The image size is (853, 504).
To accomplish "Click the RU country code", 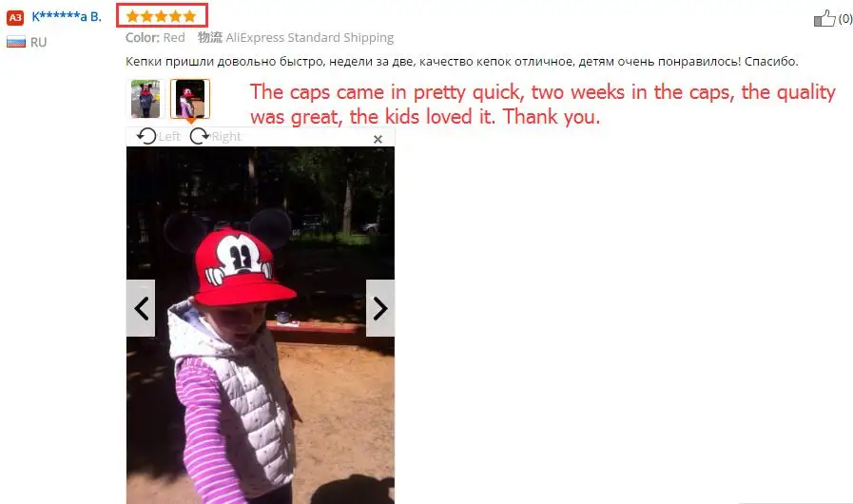I will click(x=38, y=43).
